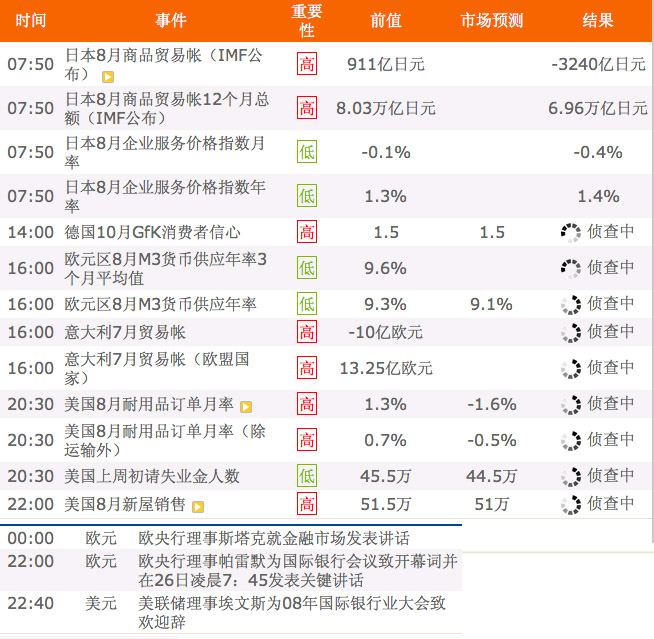
Task: Click 高 badge for 日本8月商品贸易帐12个月总额
Action: (x=307, y=108)
